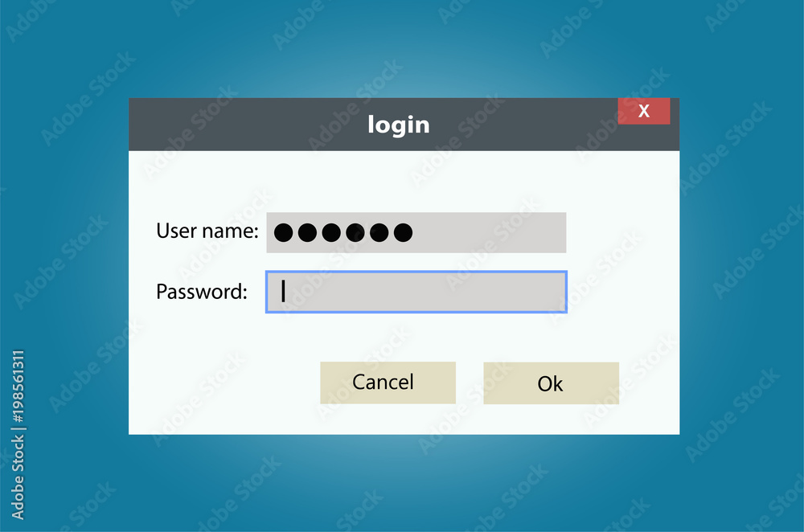Select the second masked dot in User name
The height and width of the screenshot is (532, 804).
click(307, 233)
